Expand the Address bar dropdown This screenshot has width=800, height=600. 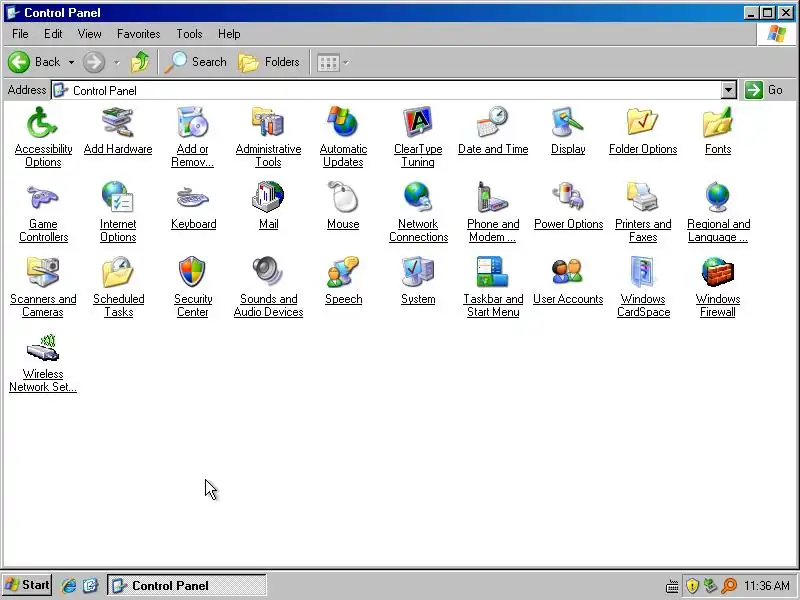[729, 90]
